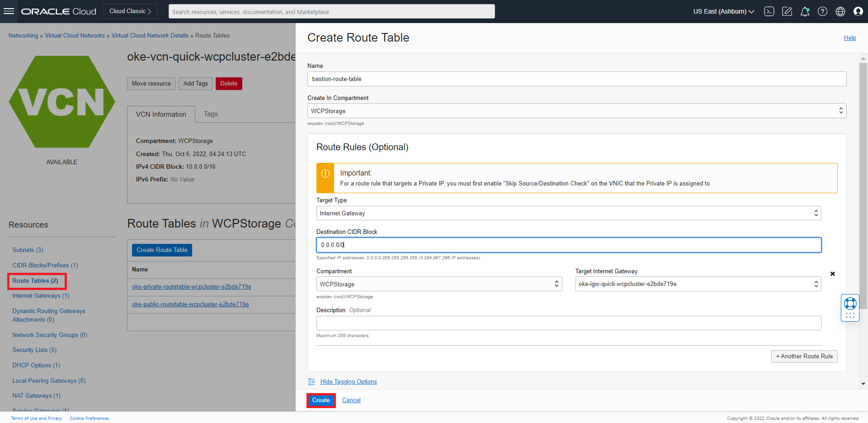The height and width of the screenshot is (423, 868).
Task: Click the warning icon in Important notice
Action: point(325,173)
